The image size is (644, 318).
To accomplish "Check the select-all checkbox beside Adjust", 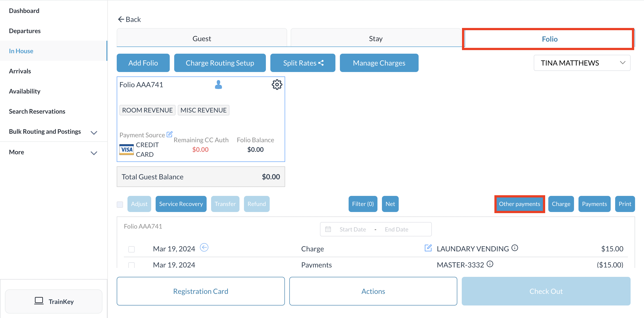I will (x=120, y=204).
